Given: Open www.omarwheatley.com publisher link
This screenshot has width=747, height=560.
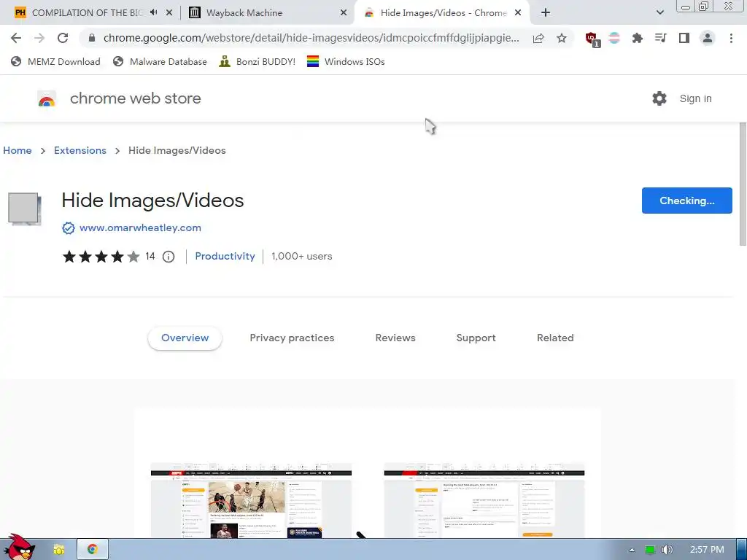Looking at the screenshot, I should pos(140,228).
